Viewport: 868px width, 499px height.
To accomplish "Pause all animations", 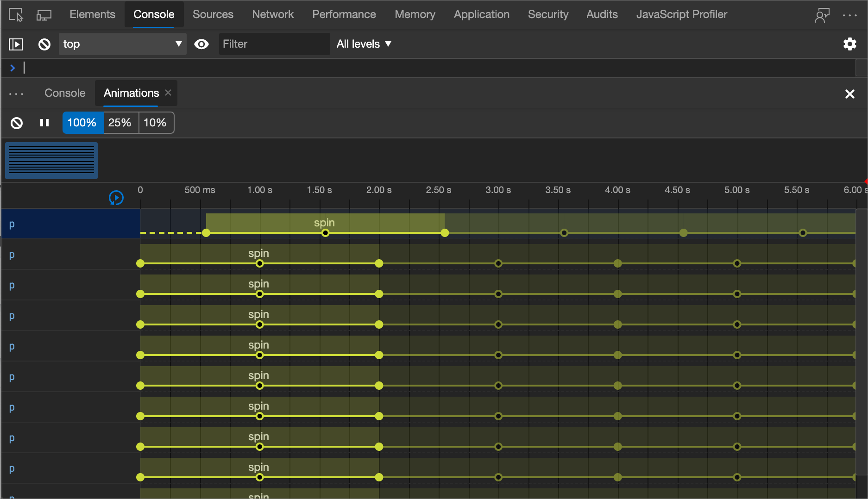I will 44,123.
